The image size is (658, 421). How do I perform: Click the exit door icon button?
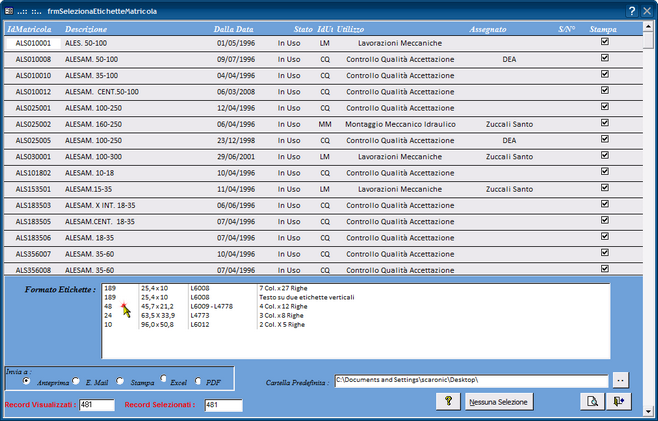click(619, 401)
